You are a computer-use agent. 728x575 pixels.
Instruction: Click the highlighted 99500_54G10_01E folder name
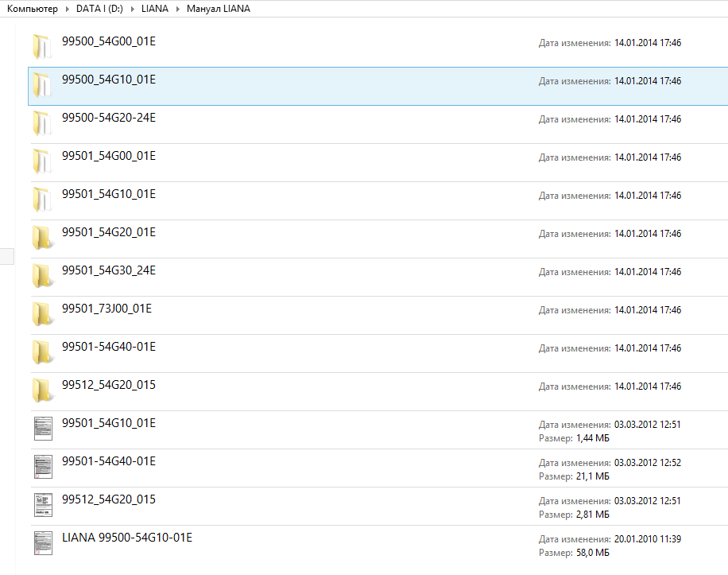tap(109, 80)
